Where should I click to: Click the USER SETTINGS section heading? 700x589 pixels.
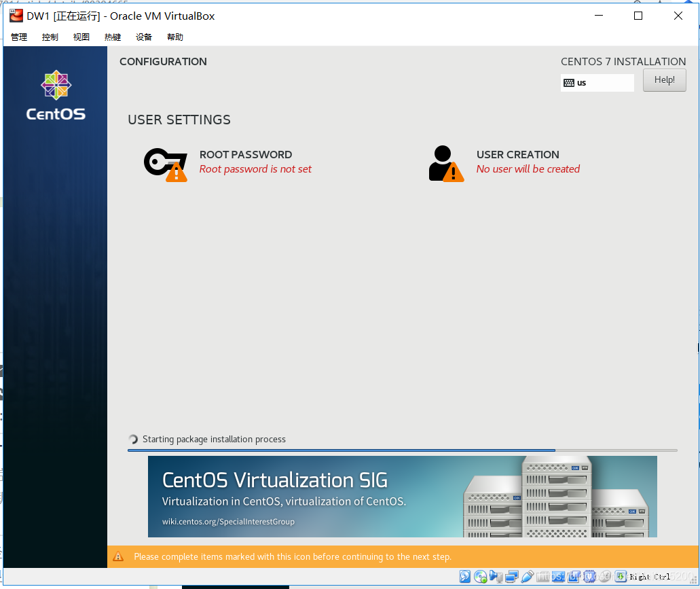click(x=179, y=120)
